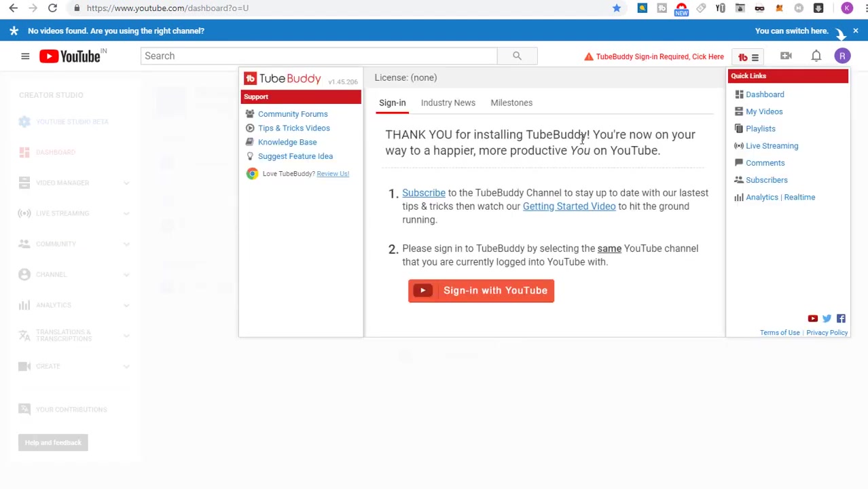Screen dimensions: 868x489
Task: Switch to the Industry News tab
Action: pos(448,103)
